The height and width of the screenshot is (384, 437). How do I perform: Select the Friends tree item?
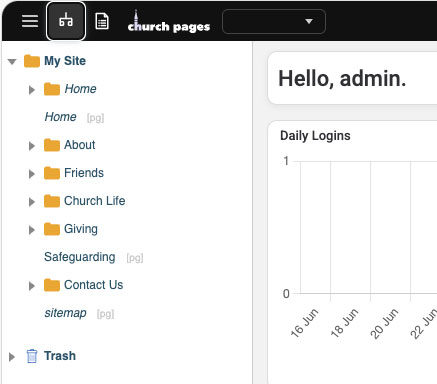(84, 173)
